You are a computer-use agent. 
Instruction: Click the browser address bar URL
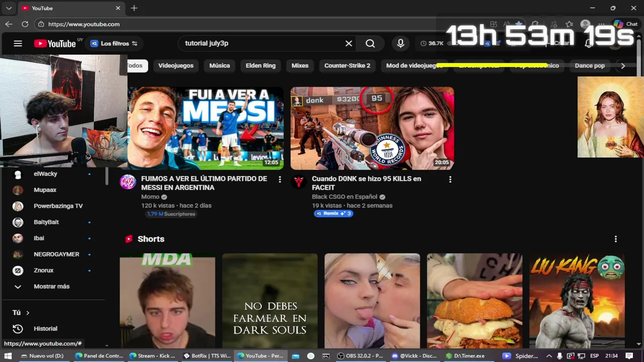84,24
